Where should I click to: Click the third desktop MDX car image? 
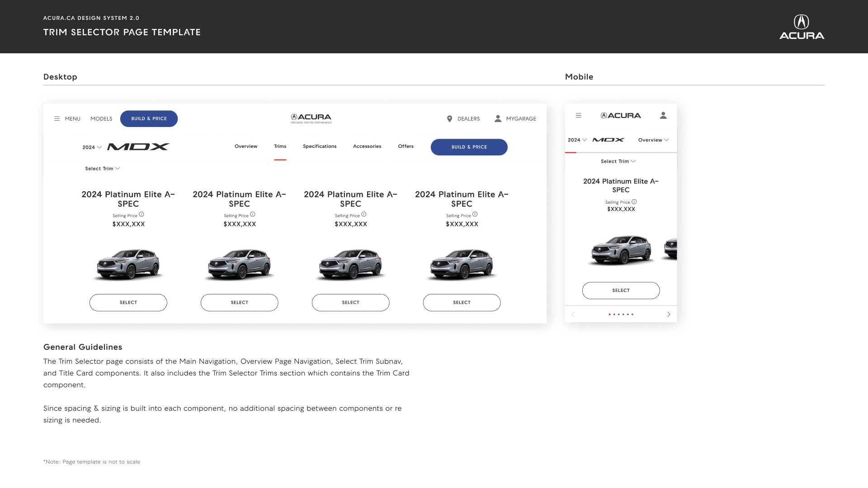pos(351,264)
